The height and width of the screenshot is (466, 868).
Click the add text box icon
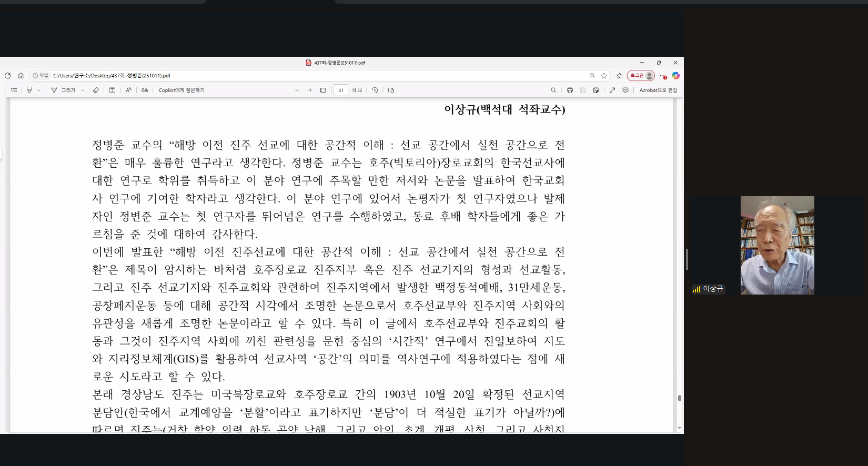point(112,90)
